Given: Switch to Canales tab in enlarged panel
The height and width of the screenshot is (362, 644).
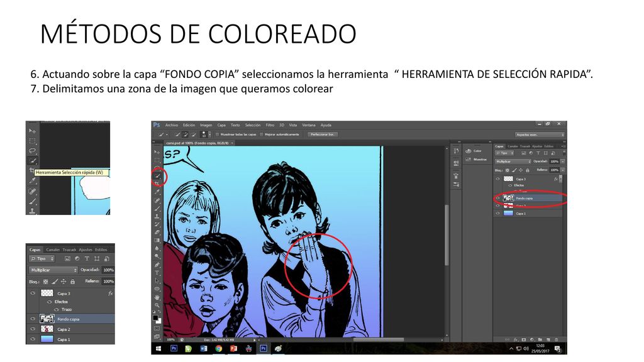Looking at the screenshot, I should (53, 250).
